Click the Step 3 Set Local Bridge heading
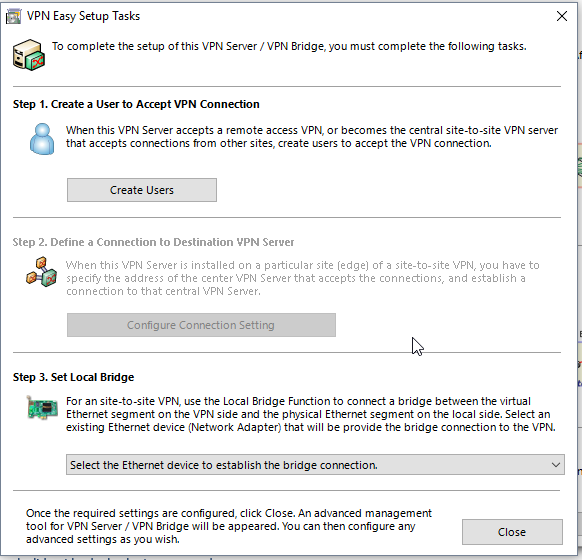Image resolution: width=582 pixels, height=560 pixels. point(73,377)
